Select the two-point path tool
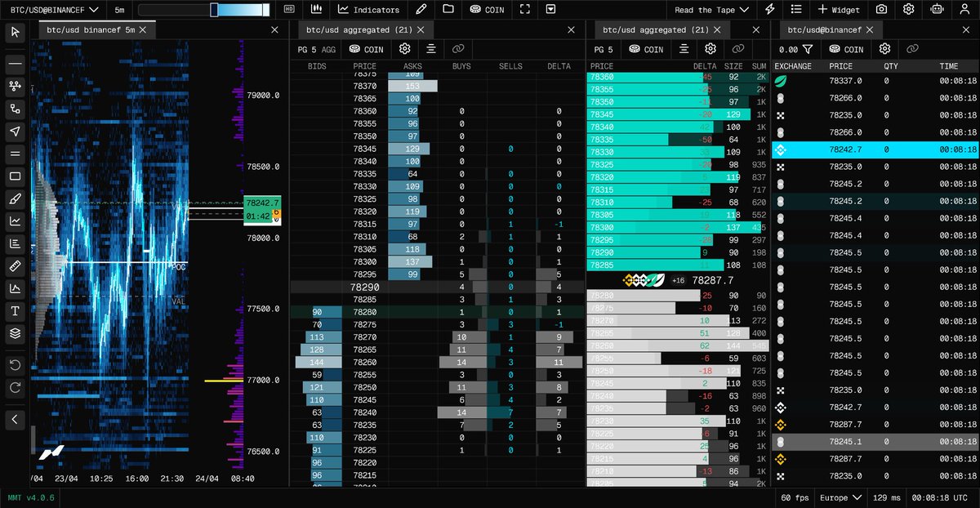 [15, 109]
